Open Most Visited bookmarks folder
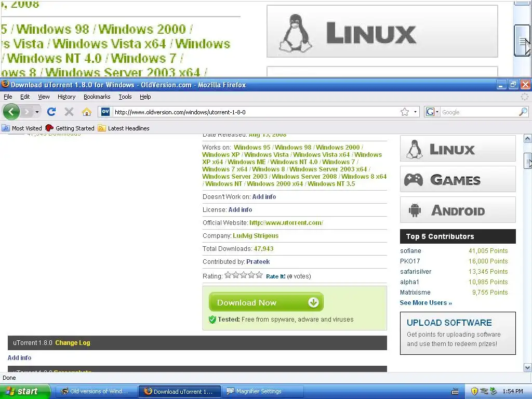 click(22, 128)
